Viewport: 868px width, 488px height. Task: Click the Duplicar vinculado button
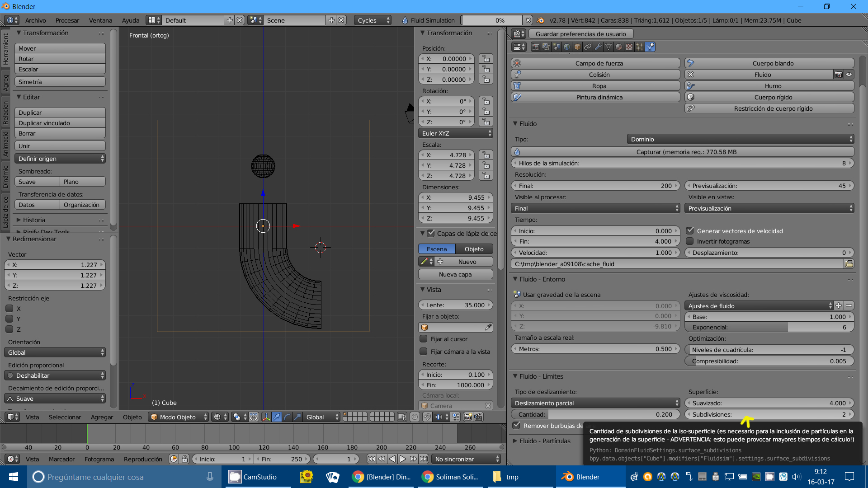60,123
